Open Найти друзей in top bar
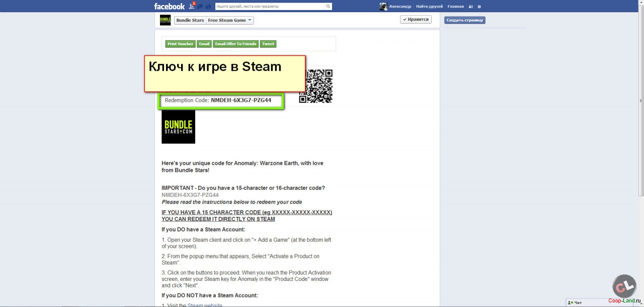644x307 pixels. point(429,7)
